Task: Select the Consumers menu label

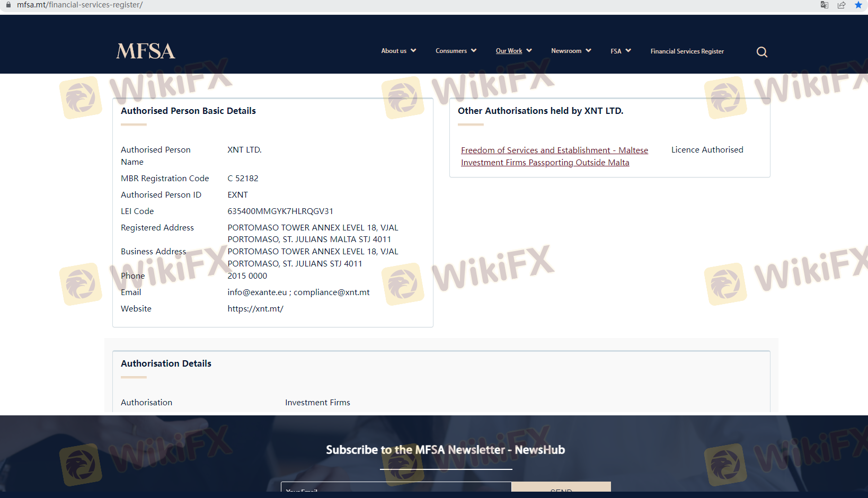Action: [451, 51]
